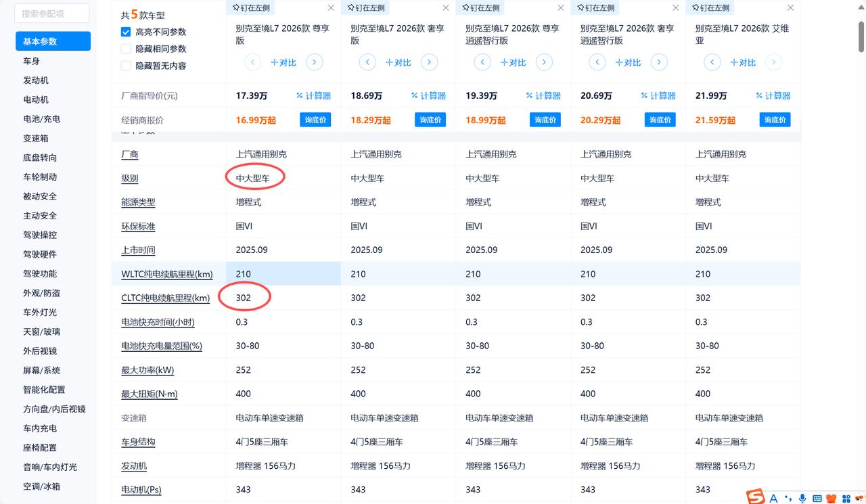
Task: Click 询底价 for the 21.59万起 quote
Action: [776, 120]
